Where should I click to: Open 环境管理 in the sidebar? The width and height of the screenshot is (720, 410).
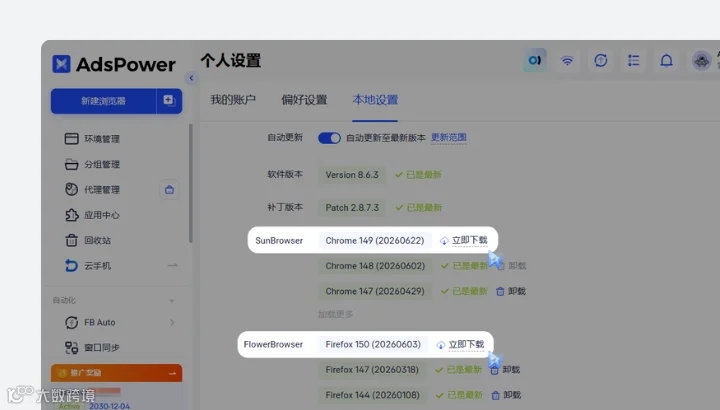(x=101, y=139)
